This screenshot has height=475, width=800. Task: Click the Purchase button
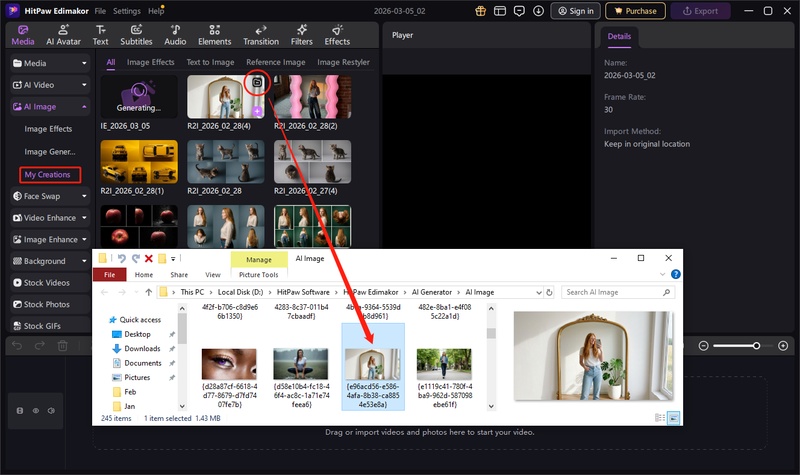click(634, 11)
